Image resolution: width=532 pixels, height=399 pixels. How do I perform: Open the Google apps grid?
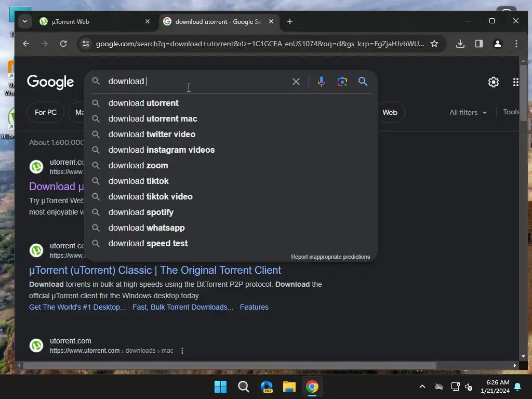pyautogui.click(x=516, y=82)
